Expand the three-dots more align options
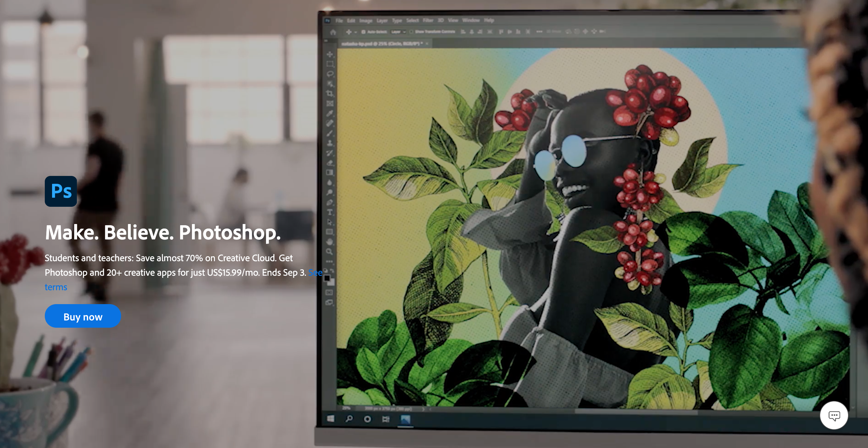This screenshot has width=868, height=448. point(539,32)
